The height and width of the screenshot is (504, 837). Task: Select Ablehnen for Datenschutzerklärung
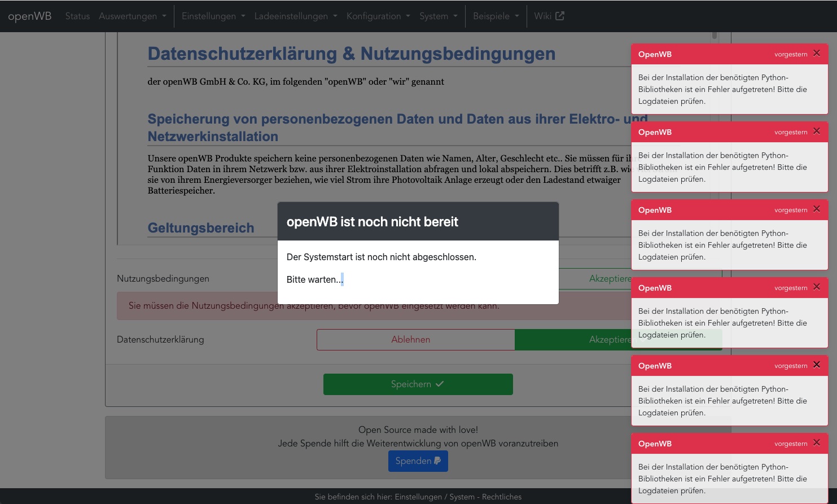(416, 340)
